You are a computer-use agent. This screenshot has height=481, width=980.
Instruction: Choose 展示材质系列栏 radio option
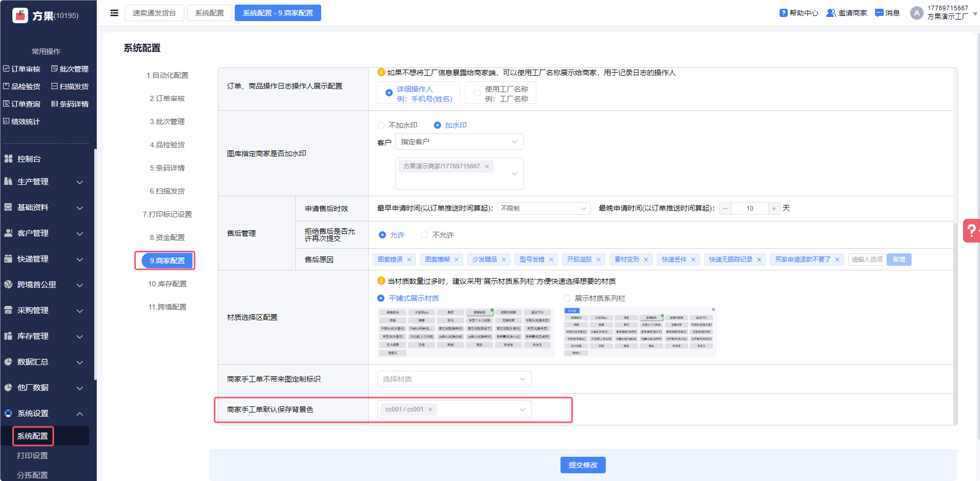(x=567, y=298)
